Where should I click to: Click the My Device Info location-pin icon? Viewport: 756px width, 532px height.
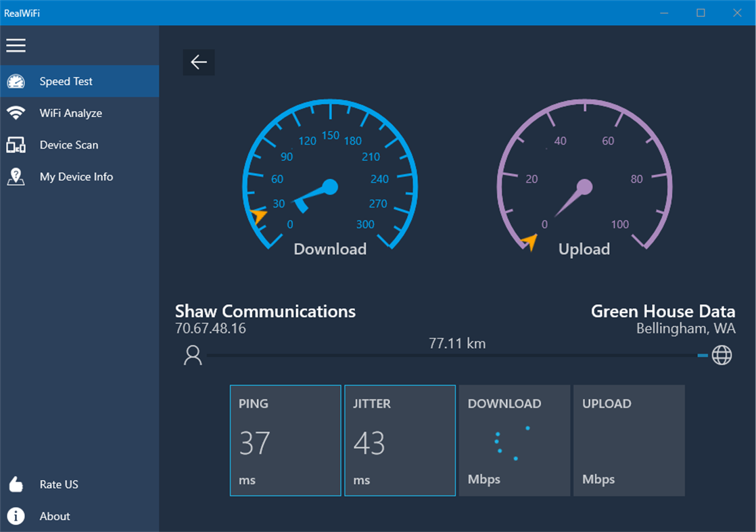[16, 176]
